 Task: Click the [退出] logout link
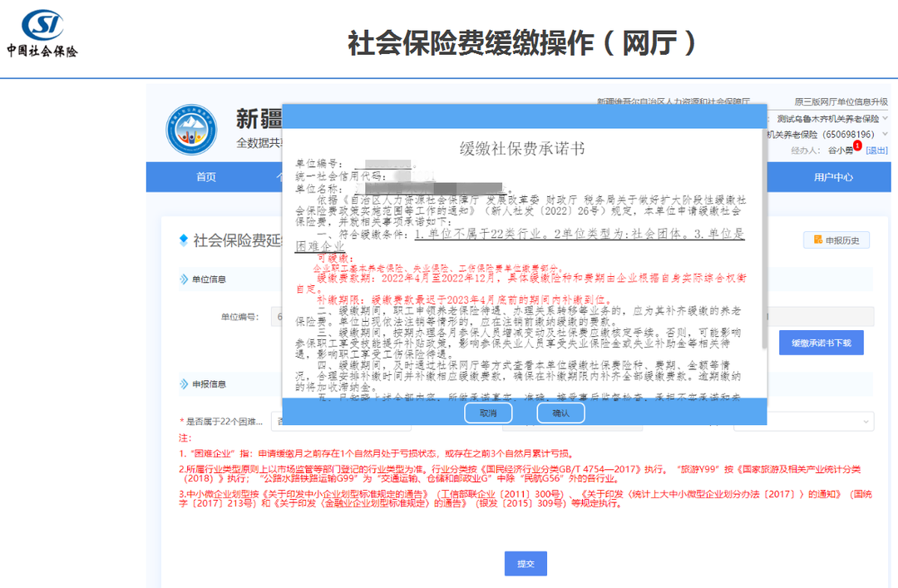[877, 151]
